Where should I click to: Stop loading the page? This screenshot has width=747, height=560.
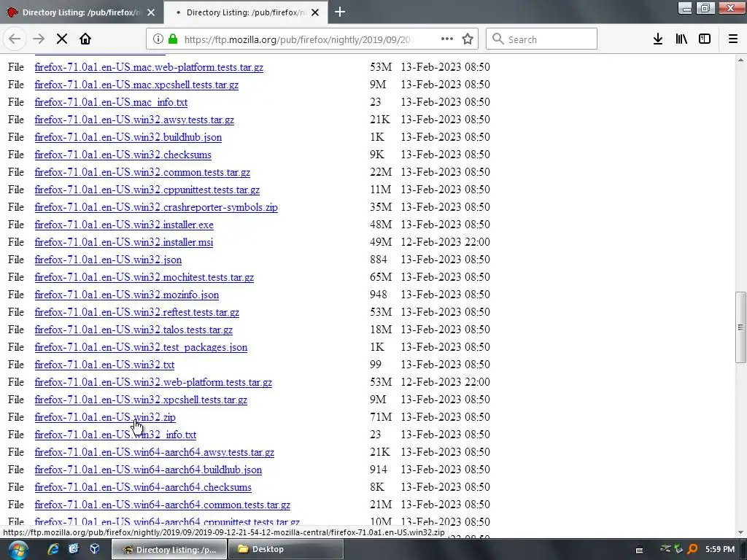click(x=62, y=39)
